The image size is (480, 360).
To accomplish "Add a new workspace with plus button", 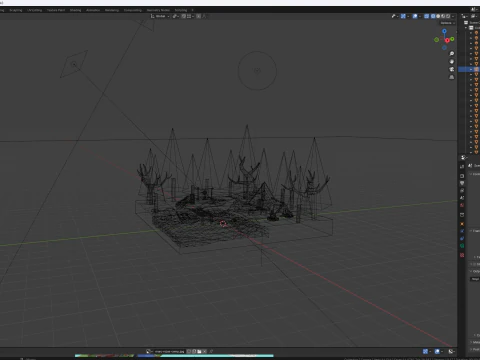I will pos(192,10).
